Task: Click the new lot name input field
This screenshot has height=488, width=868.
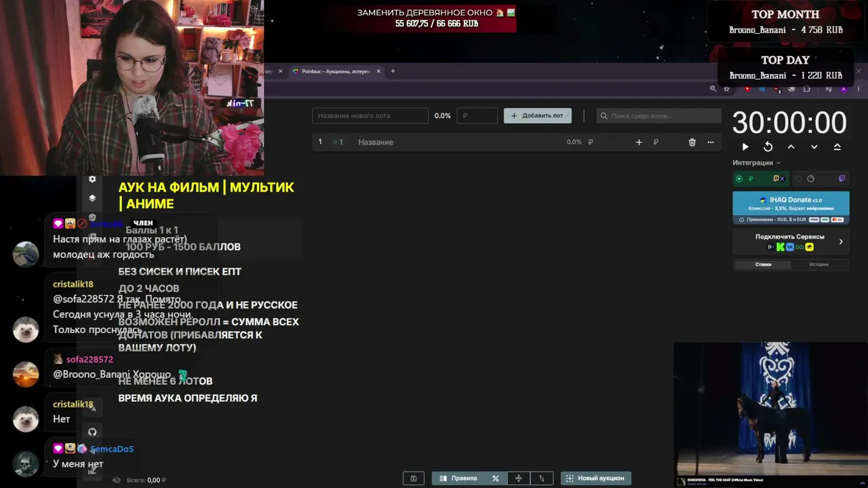Action: point(370,116)
